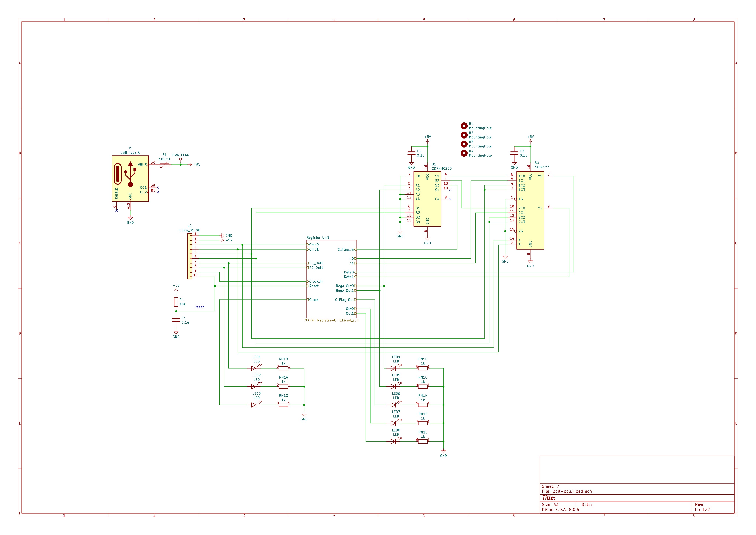Click the H3 MountingHole symbol
Image resolution: width=756 pixels, height=535 pixels.
[464, 144]
